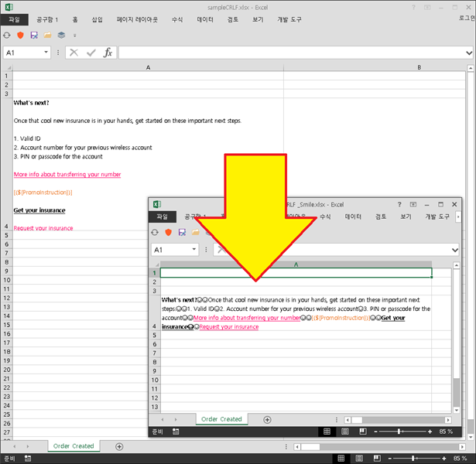This screenshot has height=464, width=476.
Task: Expand formula bar chevron in front window
Action: [x=455, y=250]
